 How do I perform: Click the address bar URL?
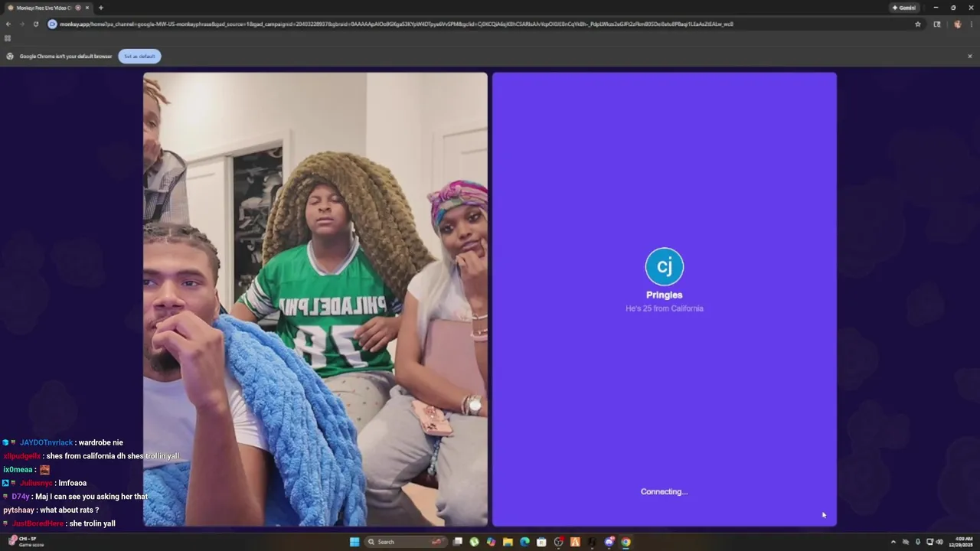(397, 24)
